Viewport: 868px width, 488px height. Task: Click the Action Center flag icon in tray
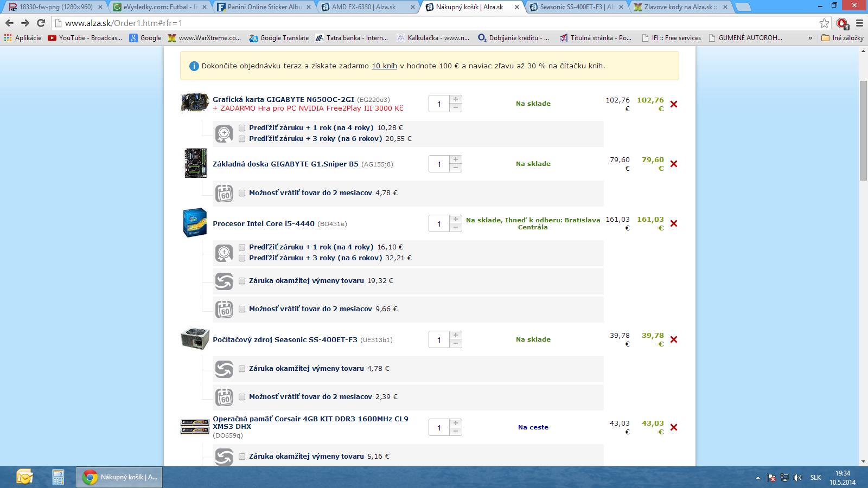point(771,478)
